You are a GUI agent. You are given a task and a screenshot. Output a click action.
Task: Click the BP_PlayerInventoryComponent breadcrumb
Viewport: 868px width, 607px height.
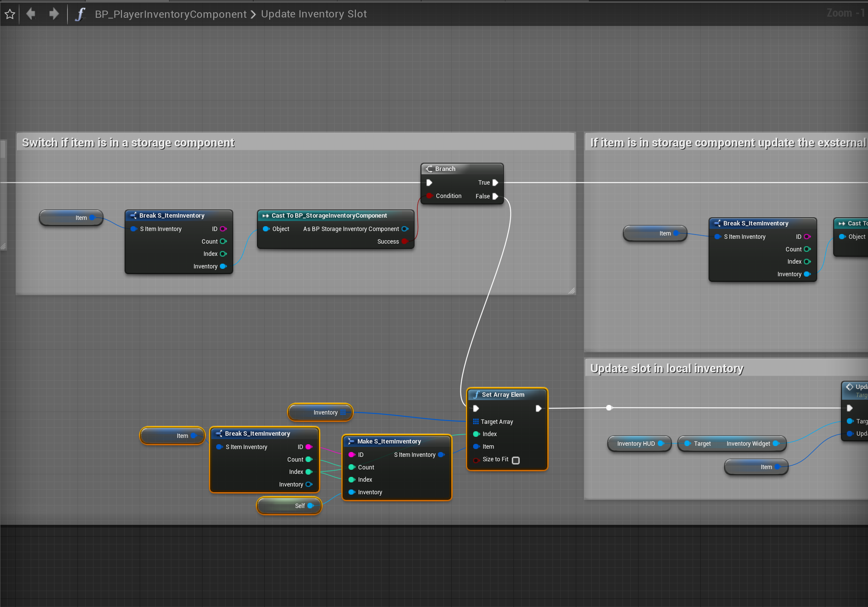(x=171, y=14)
